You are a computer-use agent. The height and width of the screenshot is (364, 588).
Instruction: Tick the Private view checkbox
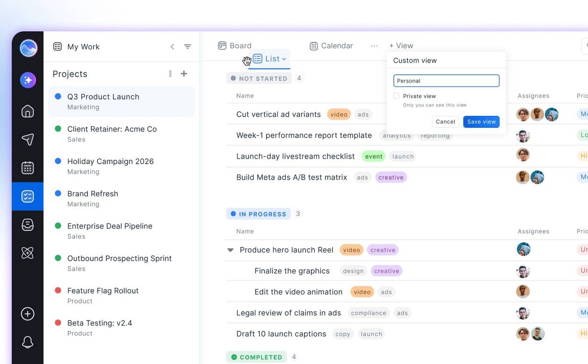click(396, 96)
